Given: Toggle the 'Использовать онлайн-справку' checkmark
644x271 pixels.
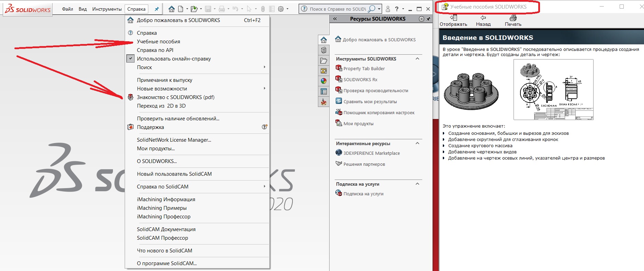Looking at the screenshot, I should (x=130, y=58).
